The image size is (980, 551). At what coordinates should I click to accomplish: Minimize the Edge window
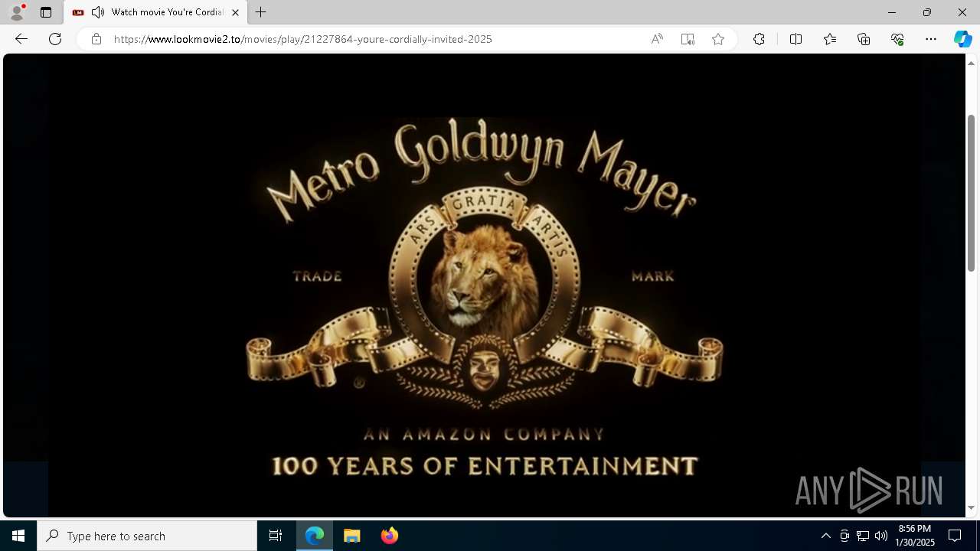892,12
